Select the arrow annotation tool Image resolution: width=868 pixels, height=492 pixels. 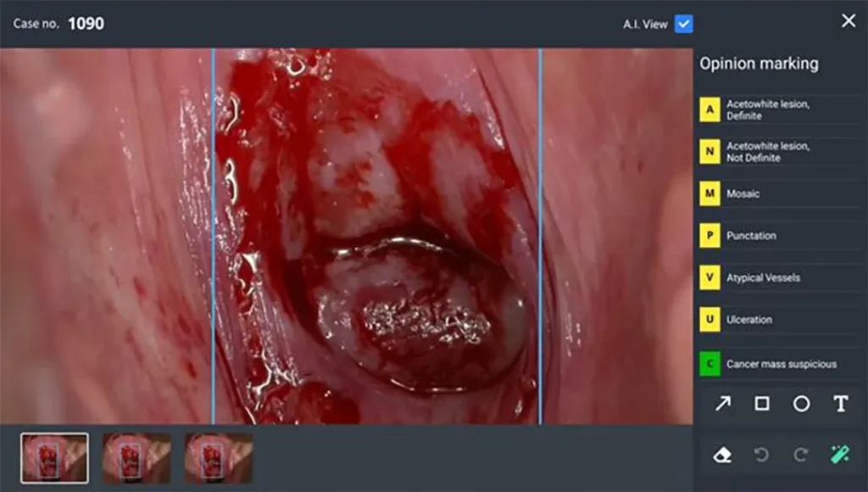point(722,404)
